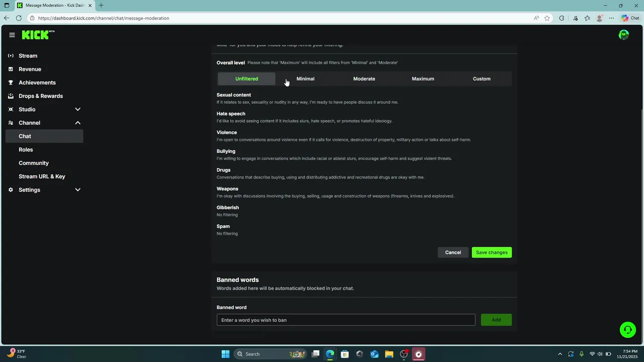Select the Unfiltered overall level
This screenshot has width=644, height=362.
(x=247, y=79)
